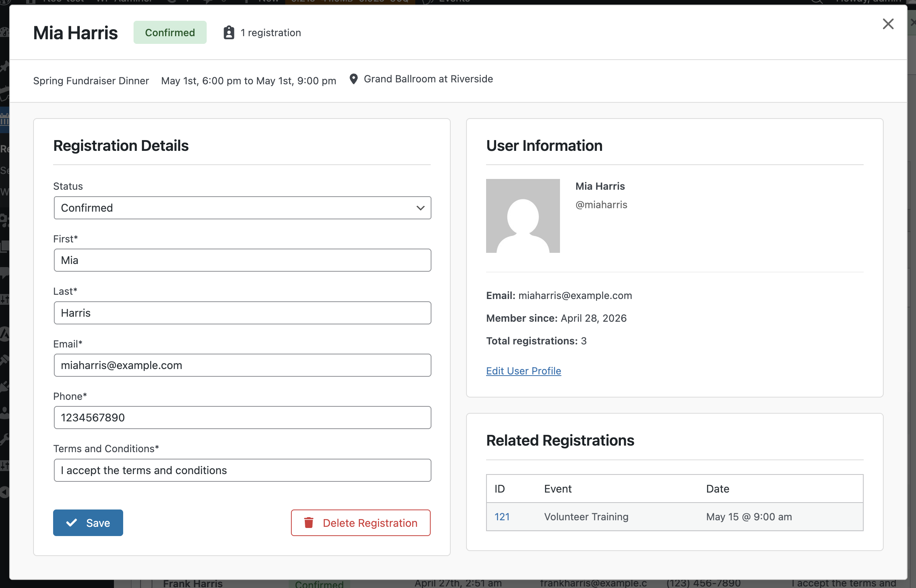Click the Volunteer Training row in Related Registrations
The height and width of the screenshot is (588, 916).
[x=586, y=516]
